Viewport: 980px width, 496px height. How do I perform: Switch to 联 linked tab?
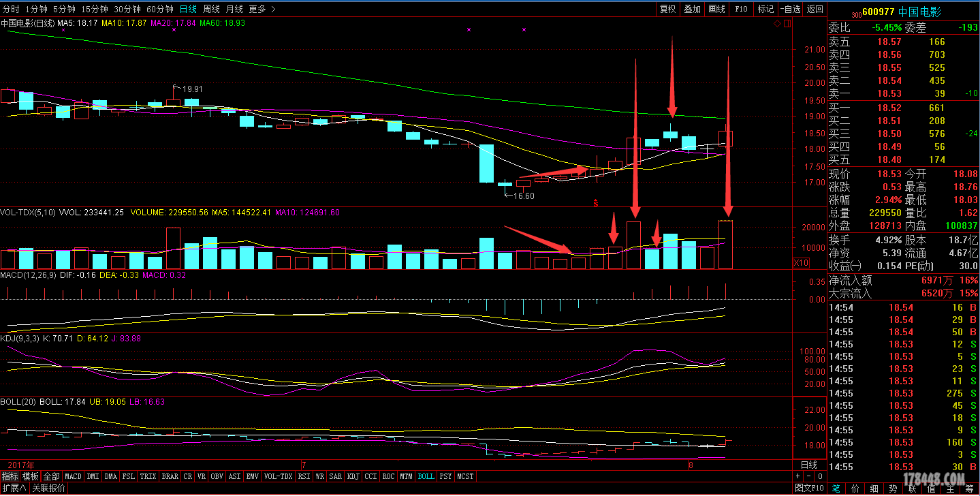click(912, 489)
